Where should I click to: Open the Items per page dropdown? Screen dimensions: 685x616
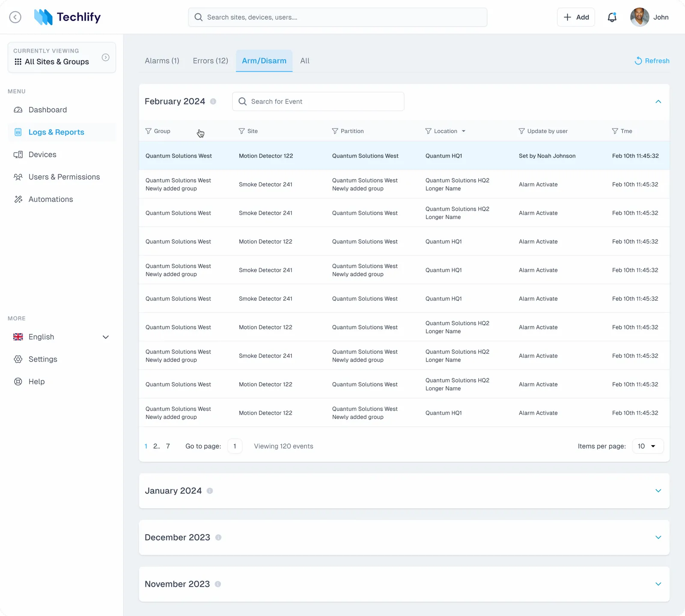coord(648,446)
